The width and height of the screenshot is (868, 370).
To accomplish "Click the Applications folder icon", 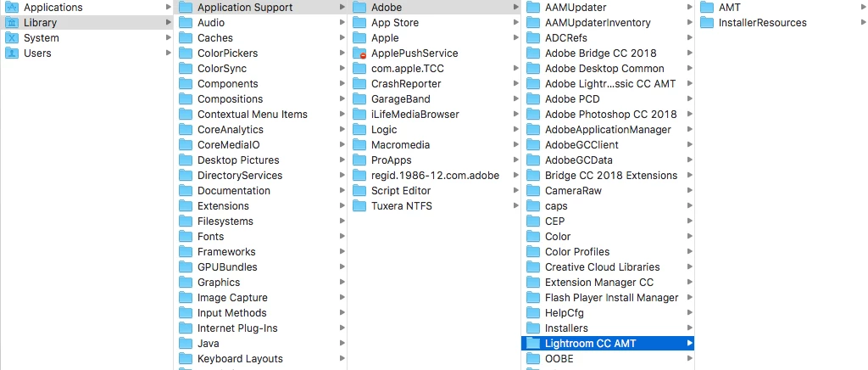I will coord(12,7).
